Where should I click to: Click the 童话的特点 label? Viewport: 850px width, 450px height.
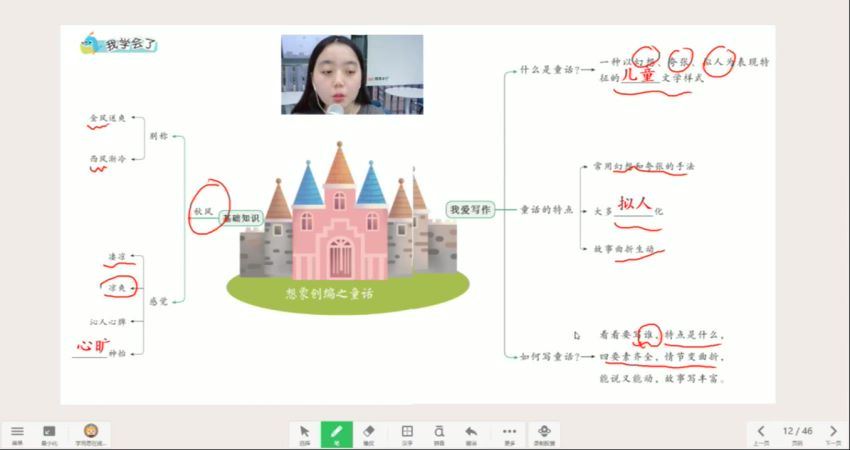coord(546,210)
